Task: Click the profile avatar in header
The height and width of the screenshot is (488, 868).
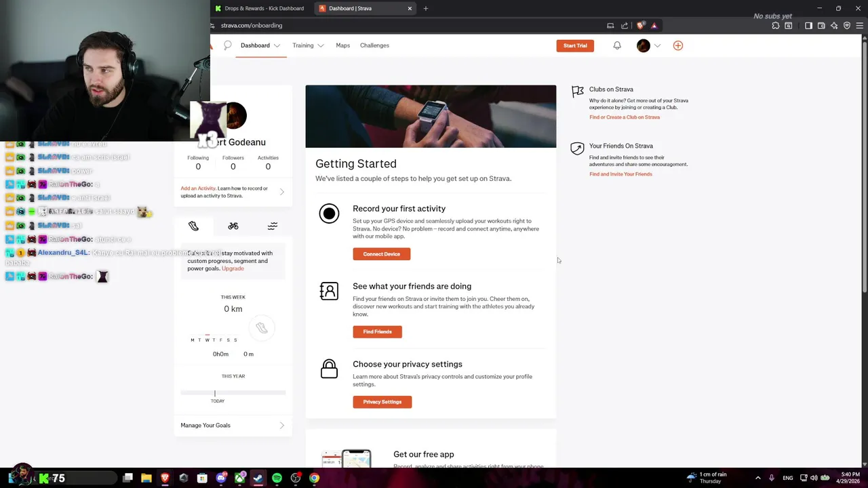Action: [644, 45]
